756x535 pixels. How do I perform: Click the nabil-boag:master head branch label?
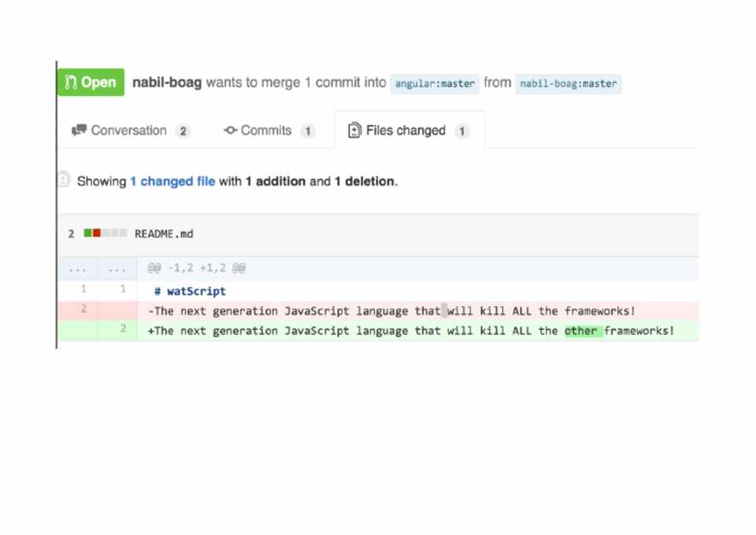click(568, 84)
